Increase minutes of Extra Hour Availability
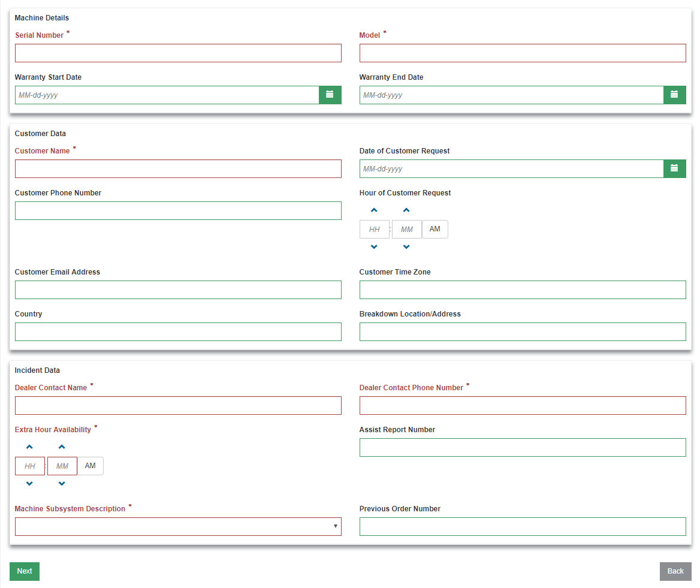Image resolution: width=700 pixels, height=588 pixels. coord(62,447)
